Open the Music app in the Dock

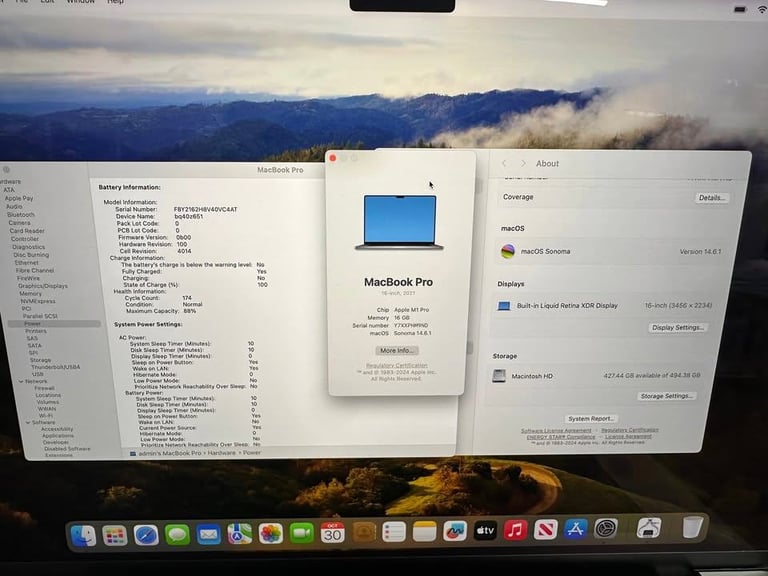click(x=515, y=530)
